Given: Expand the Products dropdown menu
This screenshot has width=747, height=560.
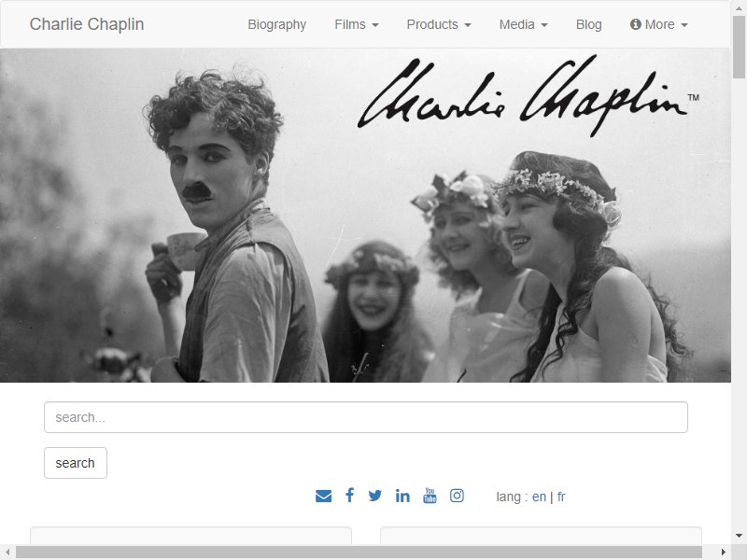Looking at the screenshot, I should coord(439,24).
